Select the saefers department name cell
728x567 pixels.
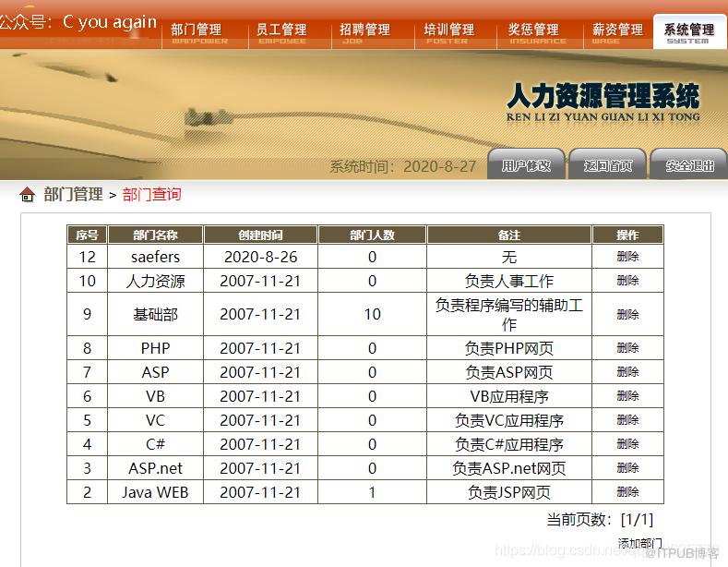point(156,257)
